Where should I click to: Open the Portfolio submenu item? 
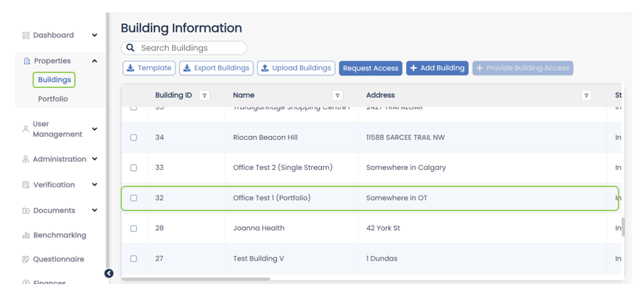click(x=53, y=99)
